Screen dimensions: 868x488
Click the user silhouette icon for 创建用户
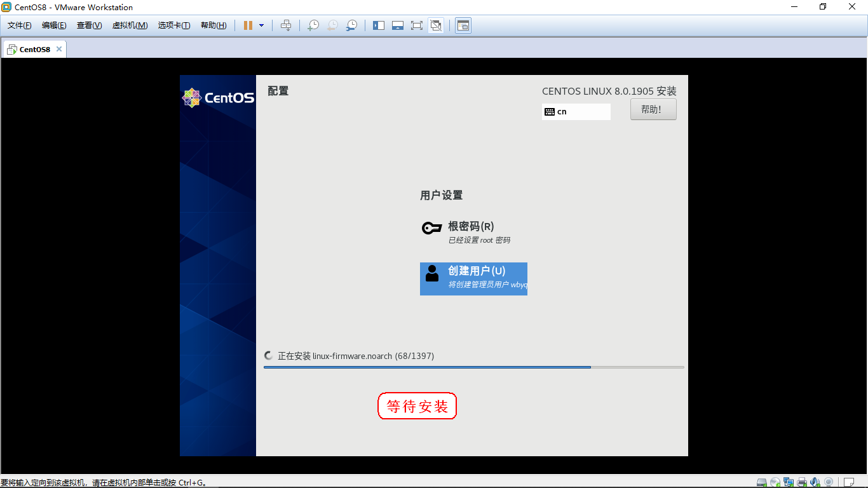(432, 274)
